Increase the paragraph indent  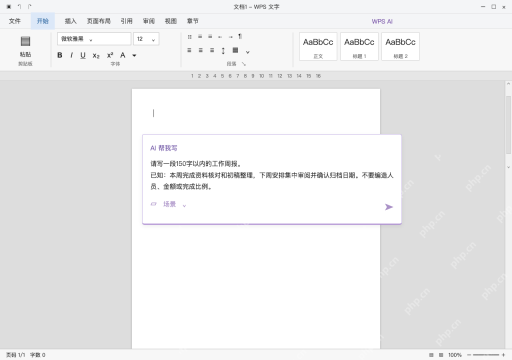point(230,37)
